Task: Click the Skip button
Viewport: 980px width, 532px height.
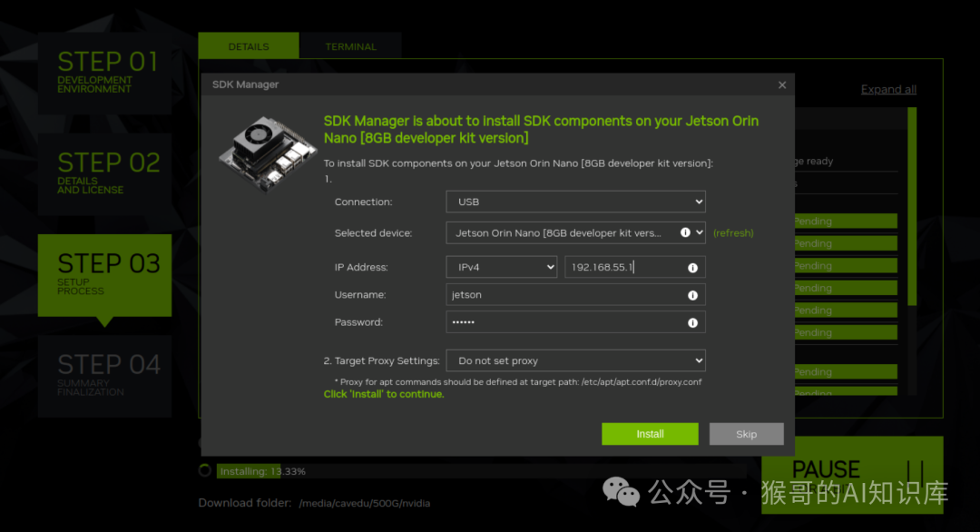Action: coord(746,434)
